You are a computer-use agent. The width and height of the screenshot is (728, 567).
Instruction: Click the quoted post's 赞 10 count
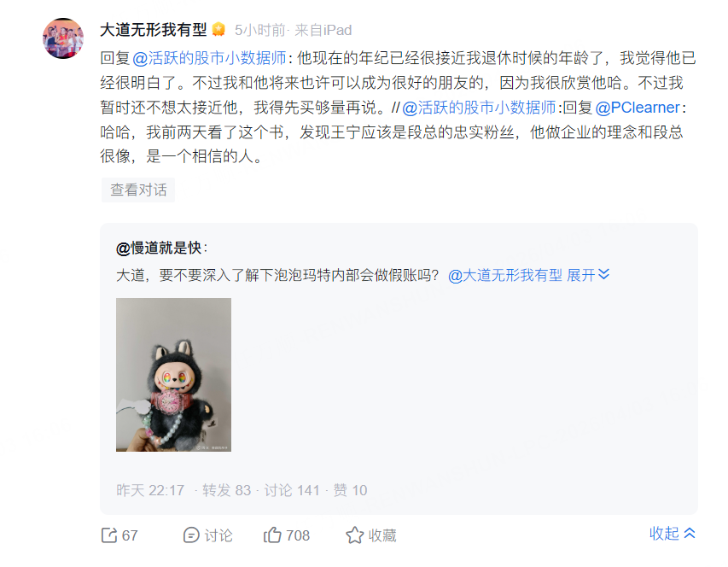(351, 490)
